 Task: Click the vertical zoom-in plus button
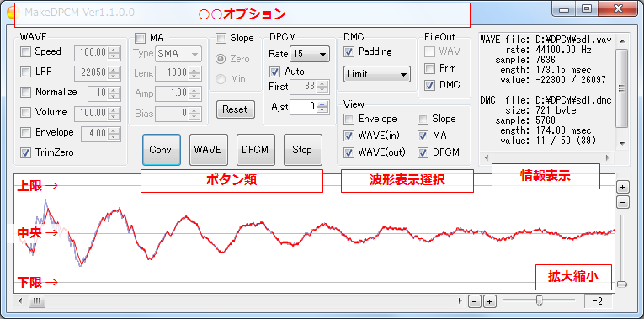coord(623,187)
